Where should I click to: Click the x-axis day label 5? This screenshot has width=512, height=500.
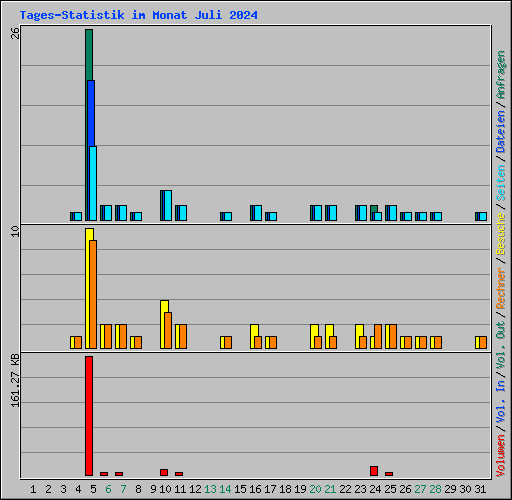pos(93,489)
